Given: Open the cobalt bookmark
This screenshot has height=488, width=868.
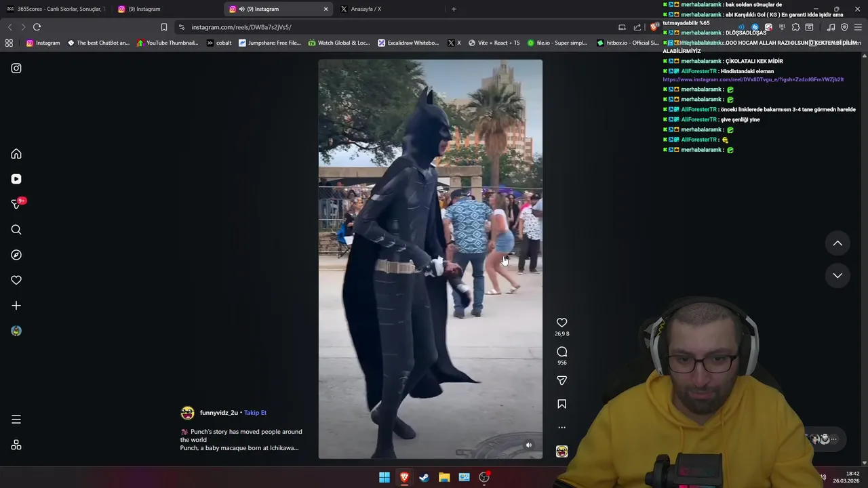Looking at the screenshot, I should coord(219,43).
